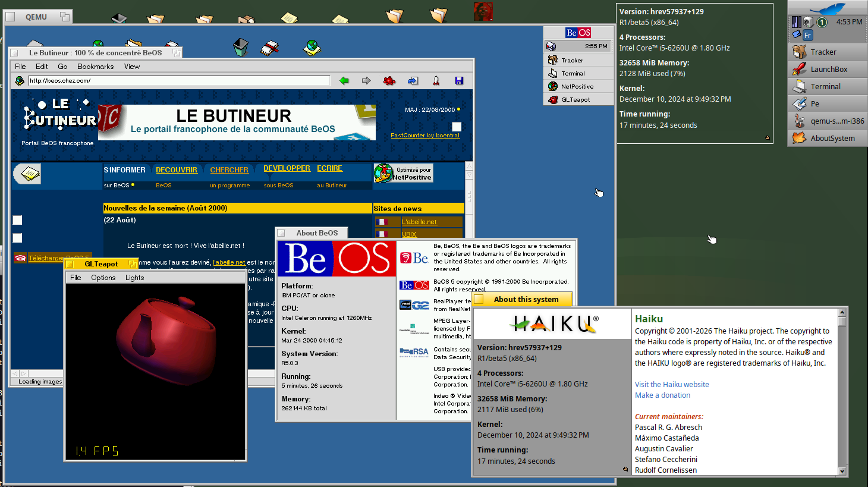This screenshot has width=868, height=487.
Task: Click the Make a donation link
Action: [x=662, y=395]
